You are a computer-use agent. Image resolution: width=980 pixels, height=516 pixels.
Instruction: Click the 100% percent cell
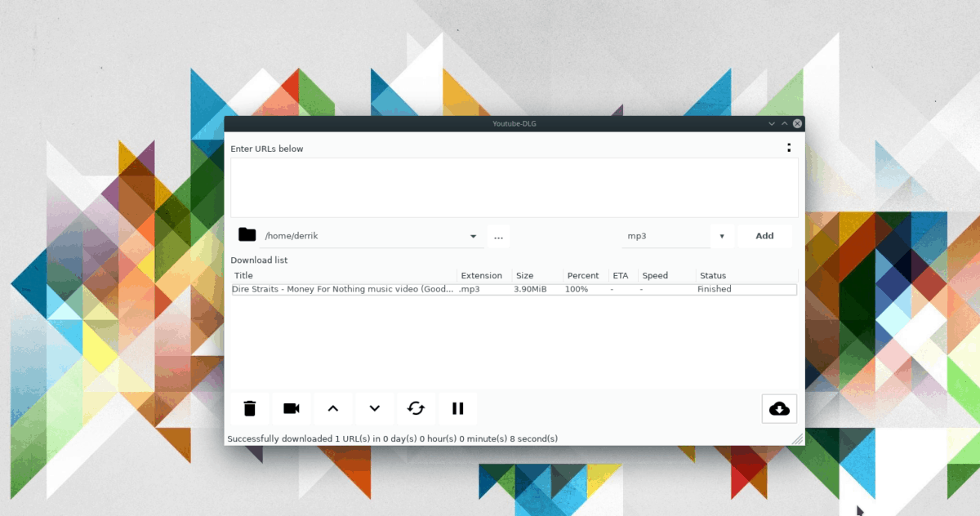click(576, 289)
